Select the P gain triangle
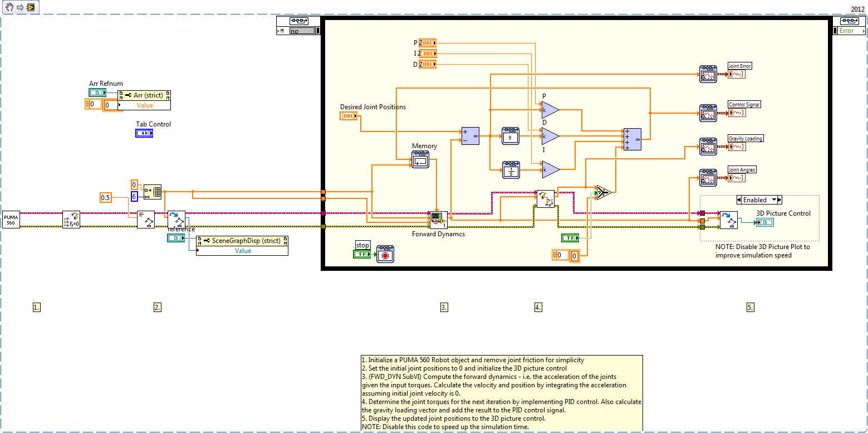The image size is (868, 433). tap(550, 110)
